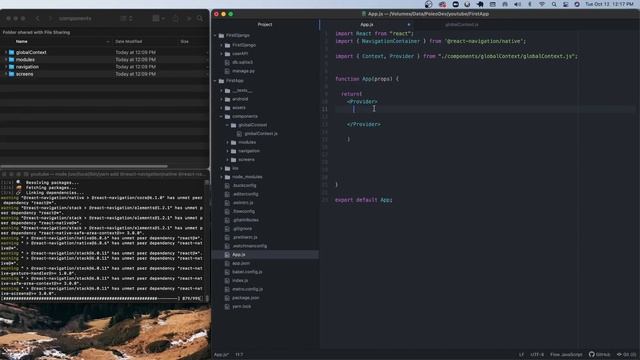Screen dimensions: 640x360
Task: Click the Project panel header tab
Action: point(265,24)
